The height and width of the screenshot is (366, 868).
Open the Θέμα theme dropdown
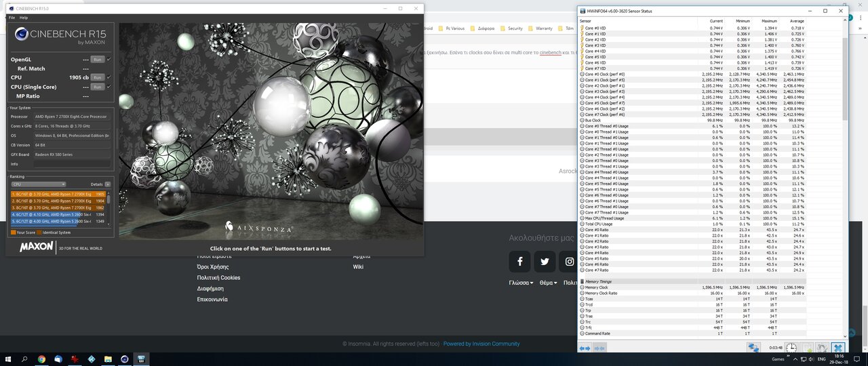pyautogui.click(x=549, y=283)
